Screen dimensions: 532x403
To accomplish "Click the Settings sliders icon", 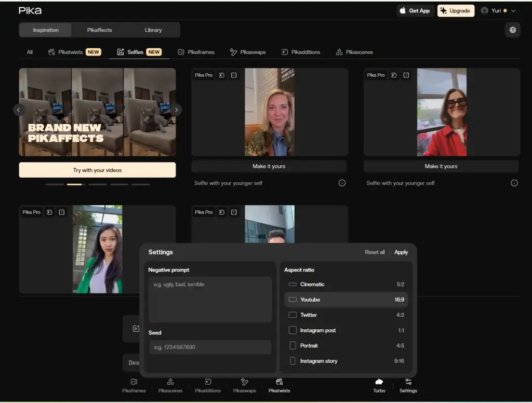I will [x=408, y=382].
